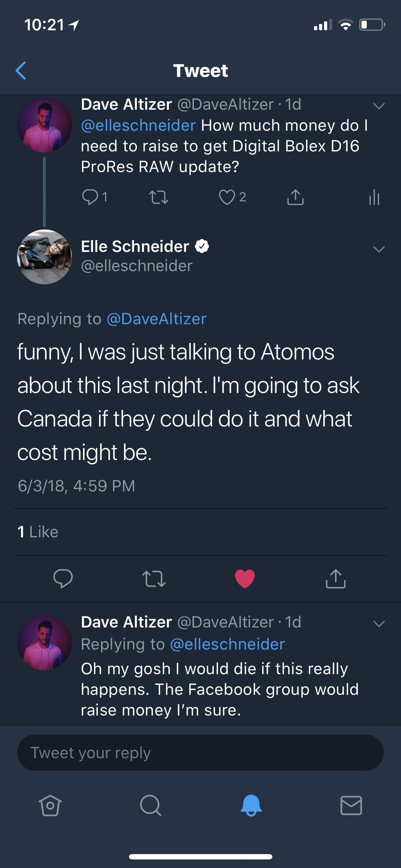
Task: Open Elle Schneider's profile picture
Action: 45,257
